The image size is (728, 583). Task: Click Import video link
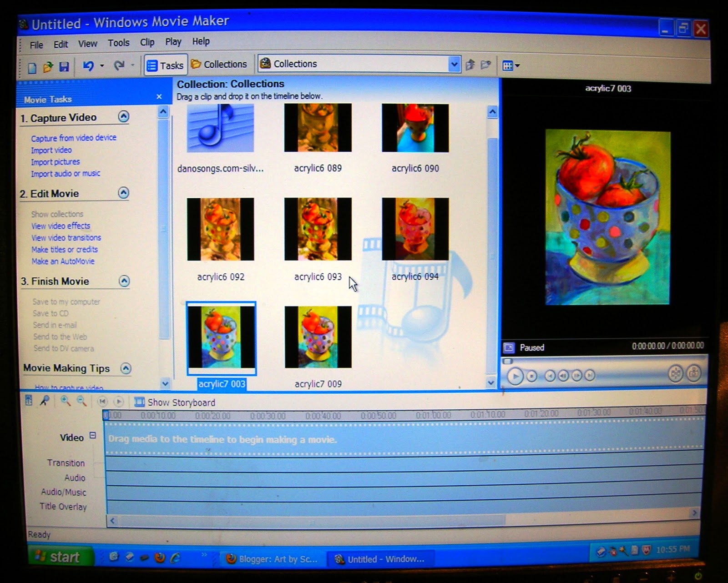click(x=51, y=150)
